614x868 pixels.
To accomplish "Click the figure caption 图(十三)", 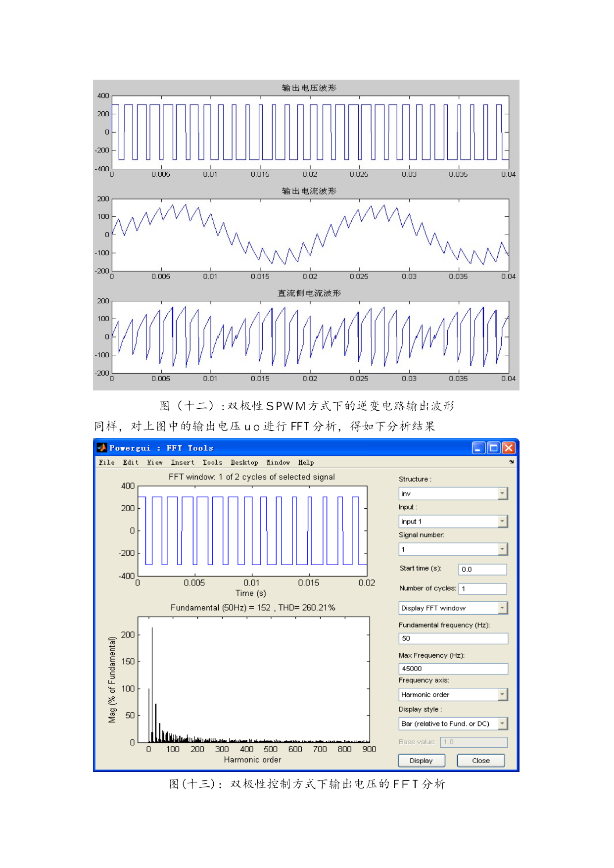I will click(x=307, y=784).
